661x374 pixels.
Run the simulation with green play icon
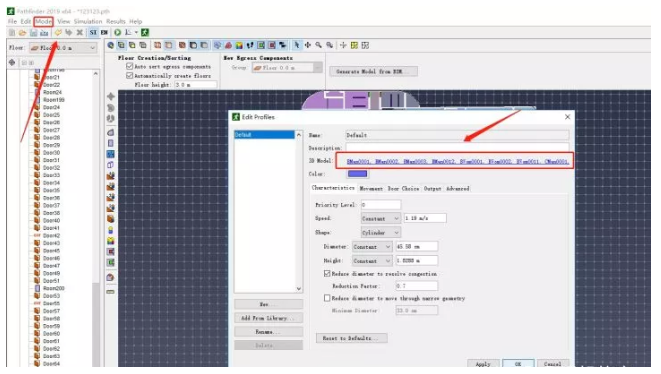click(117, 32)
